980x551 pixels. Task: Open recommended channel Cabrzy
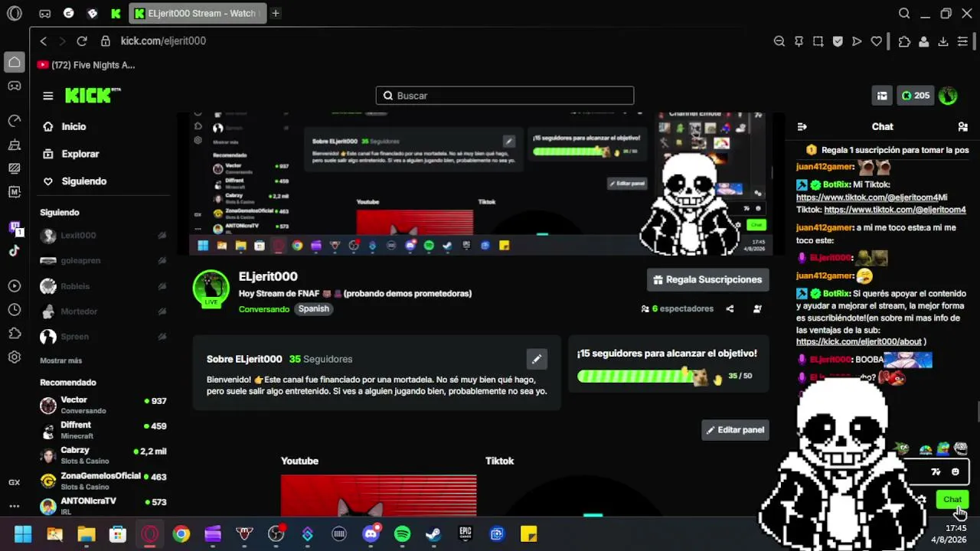pyautogui.click(x=103, y=455)
